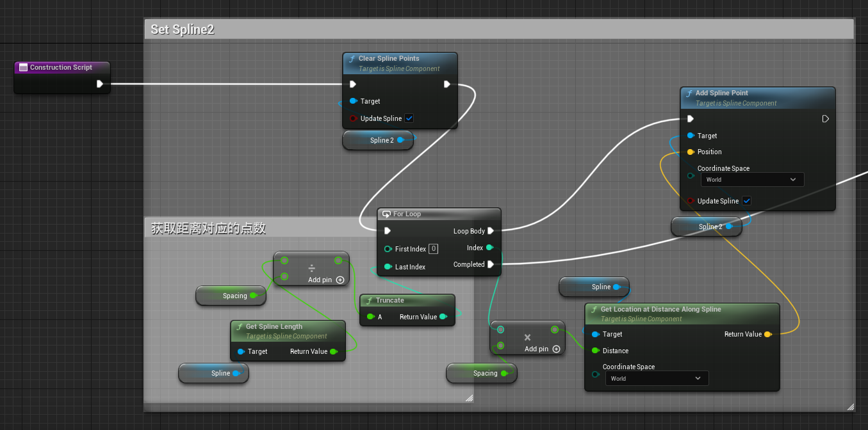The width and height of the screenshot is (868, 430).
Task: Select the For Loop node title
Action: [407, 214]
